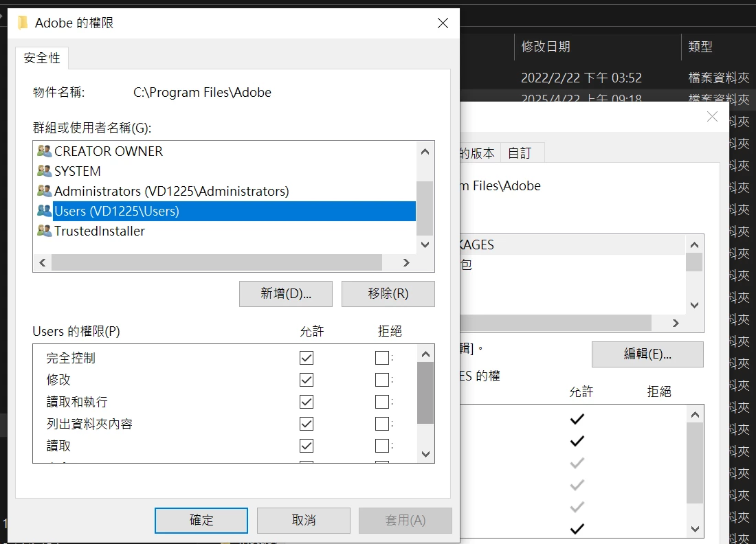Click the Users (VD1225\Users) group icon

point(45,211)
